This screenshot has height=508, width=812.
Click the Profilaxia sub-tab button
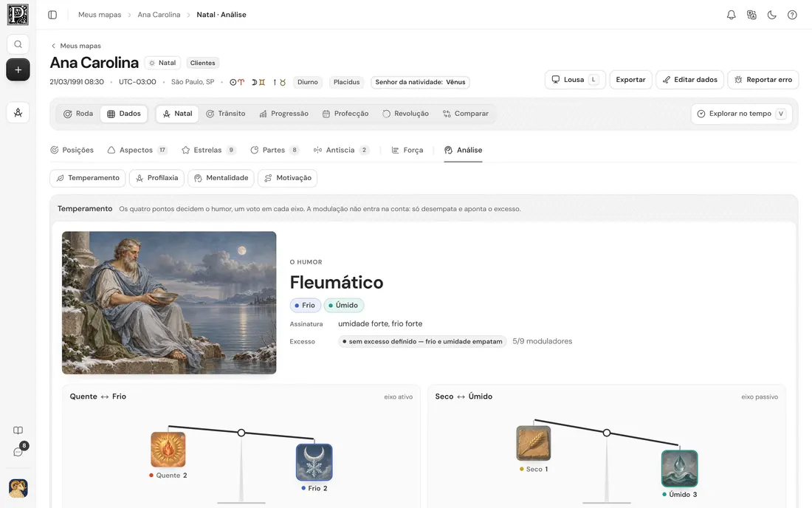(156, 178)
